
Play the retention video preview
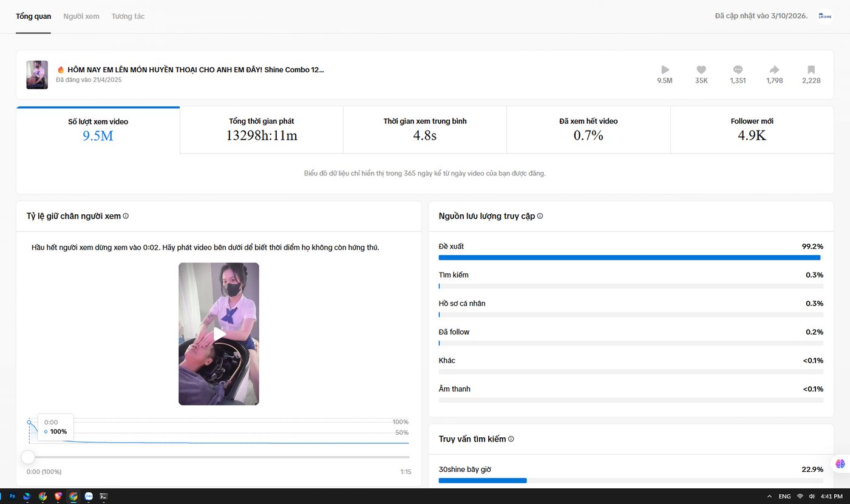point(219,333)
